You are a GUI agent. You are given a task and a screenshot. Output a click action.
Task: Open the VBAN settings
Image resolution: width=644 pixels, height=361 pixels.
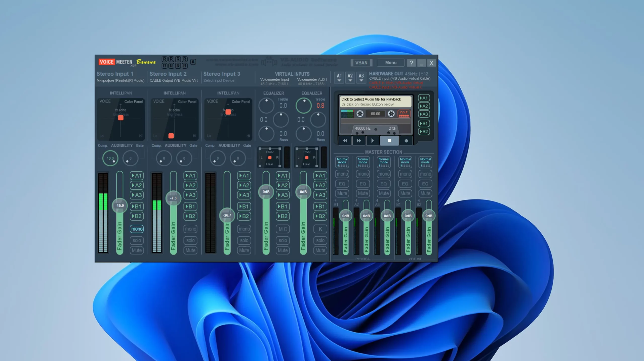point(361,63)
